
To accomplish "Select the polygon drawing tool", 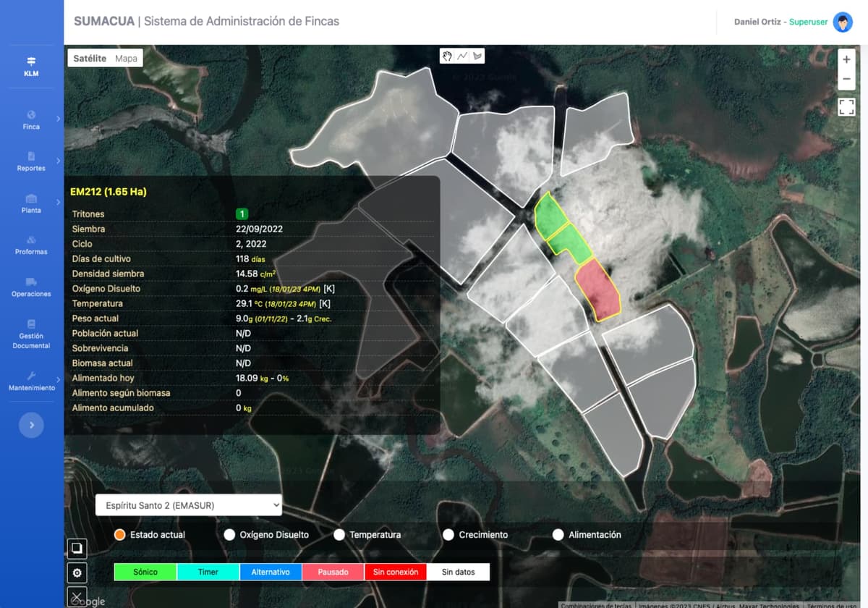I will click(477, 56).
